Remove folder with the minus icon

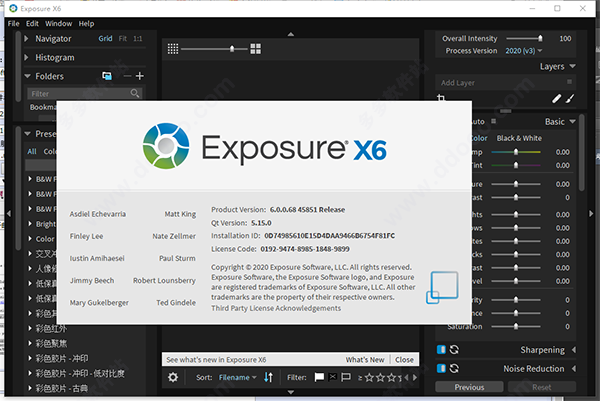tap(127, 76)
